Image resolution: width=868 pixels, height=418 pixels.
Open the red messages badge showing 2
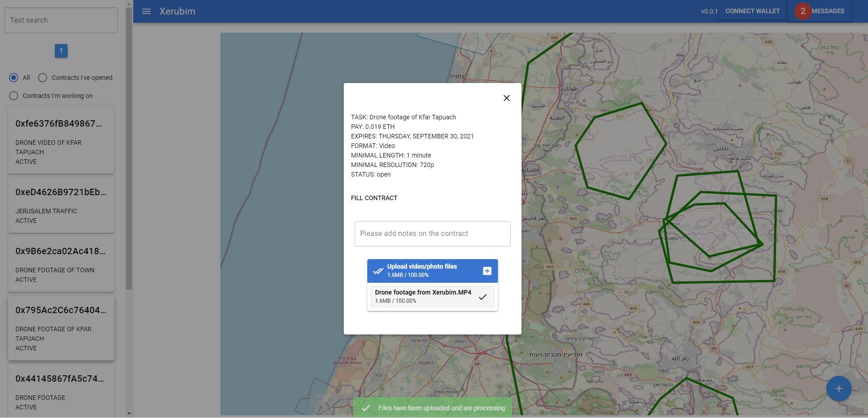coord(803,11)
